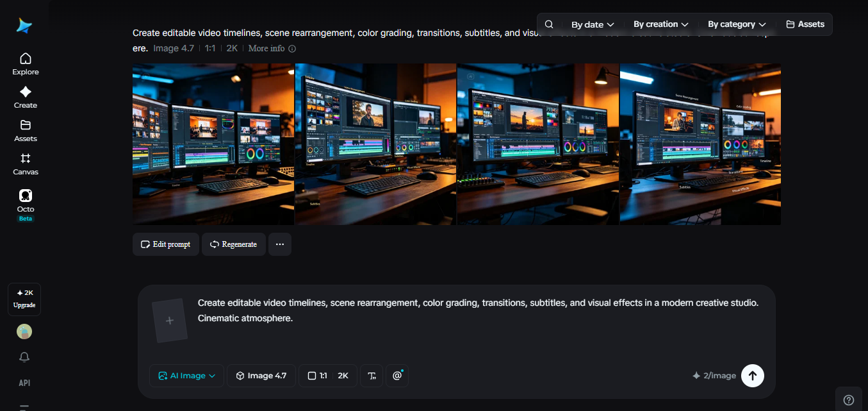
Task: Open the Explore page in sidebar
Action: point(26,64)
